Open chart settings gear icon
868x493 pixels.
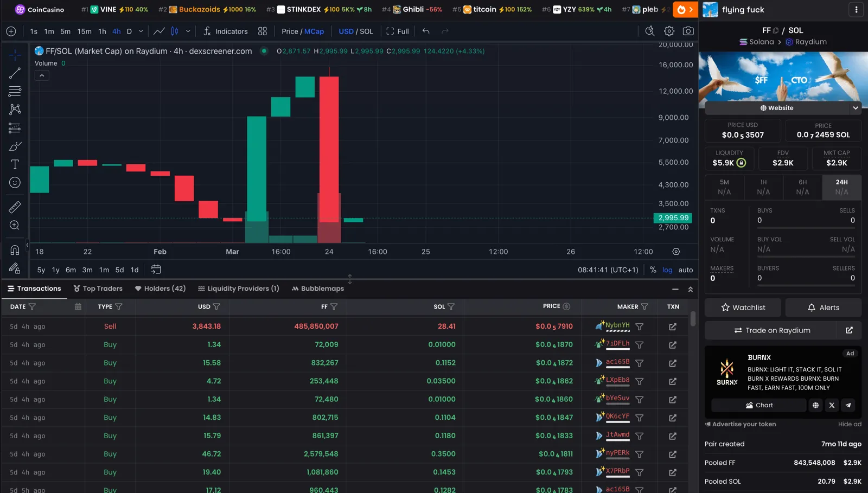(x=669, y=31)
